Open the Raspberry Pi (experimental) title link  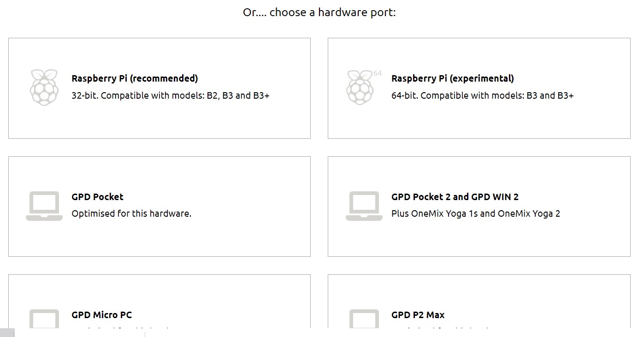click(453, 78)
